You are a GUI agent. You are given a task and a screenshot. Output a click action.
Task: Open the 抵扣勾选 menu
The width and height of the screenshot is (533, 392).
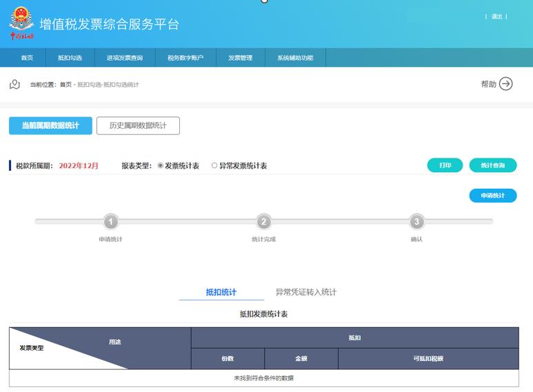(70, 58)
